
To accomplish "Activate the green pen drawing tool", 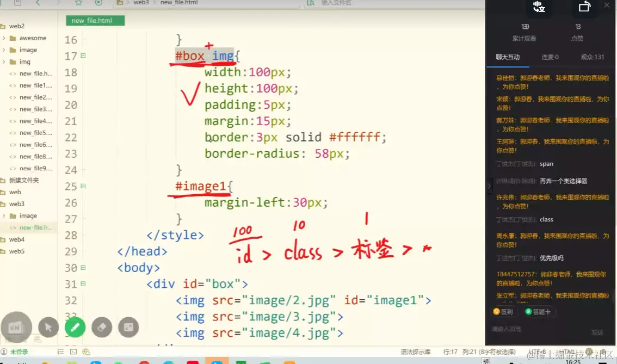I will click(75, 327).
